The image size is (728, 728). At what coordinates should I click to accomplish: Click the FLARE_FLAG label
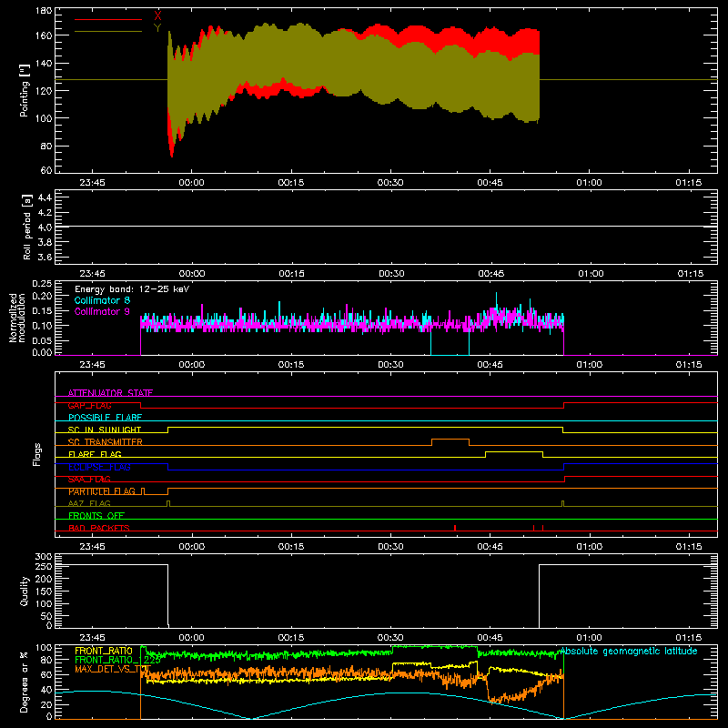(95, 454)
